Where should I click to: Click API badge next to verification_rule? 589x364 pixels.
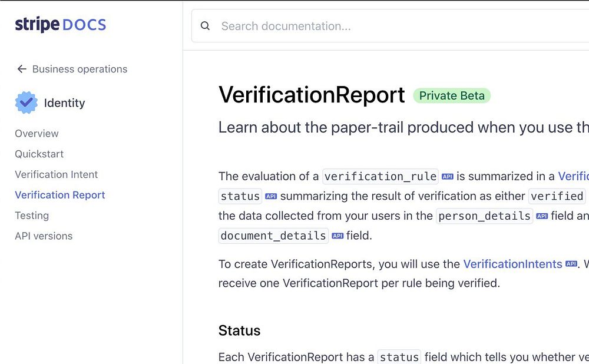[447, 176]
